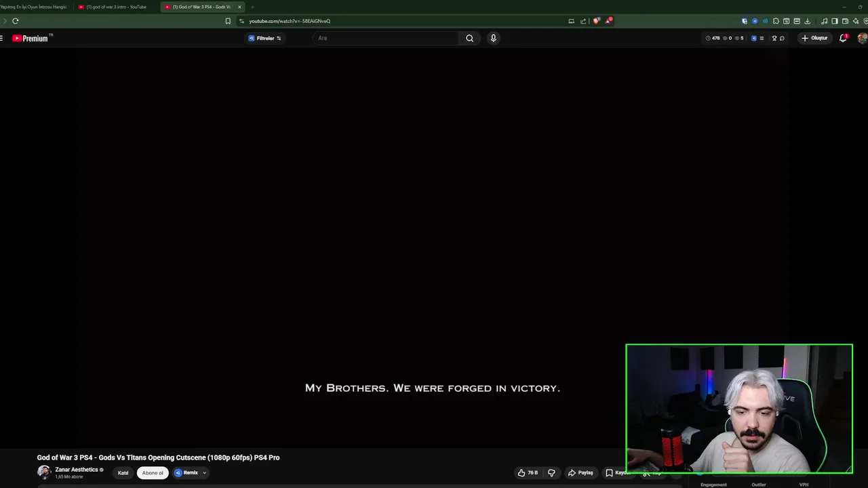Click the sound waves extension icon

pyautogui.click(x=765, y=21)
